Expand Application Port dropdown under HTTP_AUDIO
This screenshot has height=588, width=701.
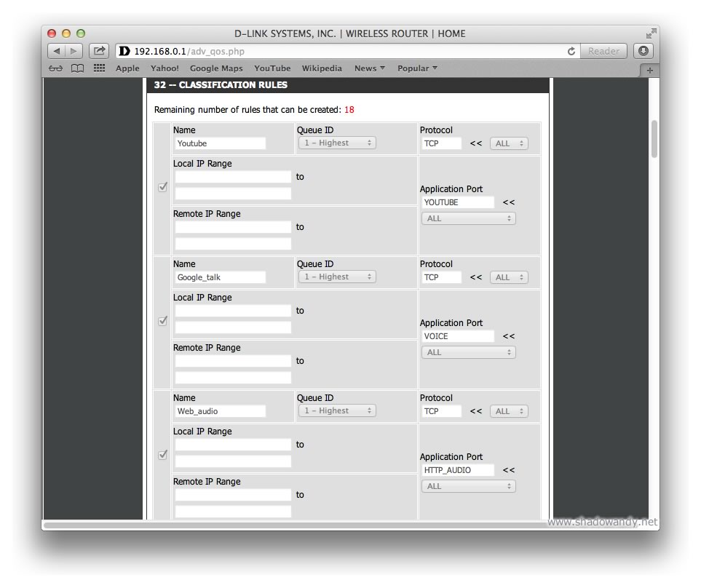click(x=468, y=486)
